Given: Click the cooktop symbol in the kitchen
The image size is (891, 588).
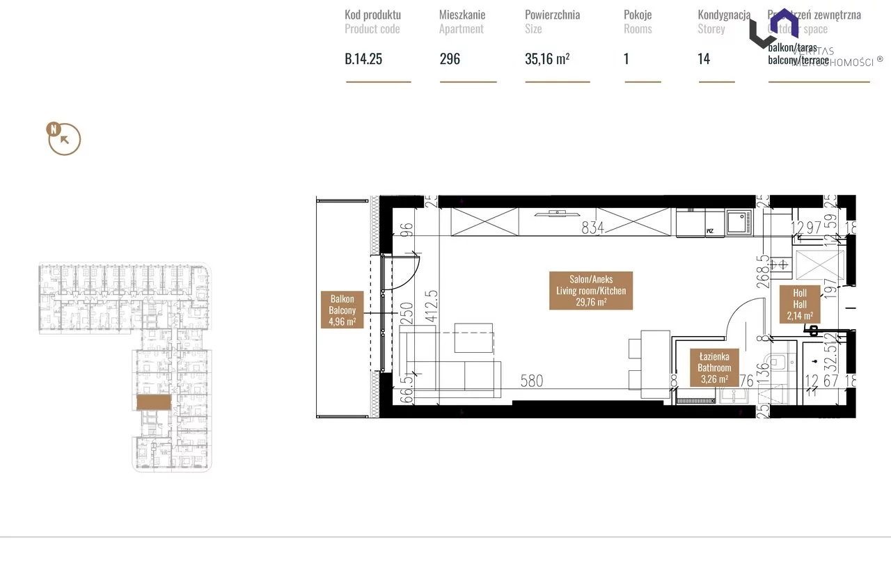Looking at the screenshot, I should point(780,263).
